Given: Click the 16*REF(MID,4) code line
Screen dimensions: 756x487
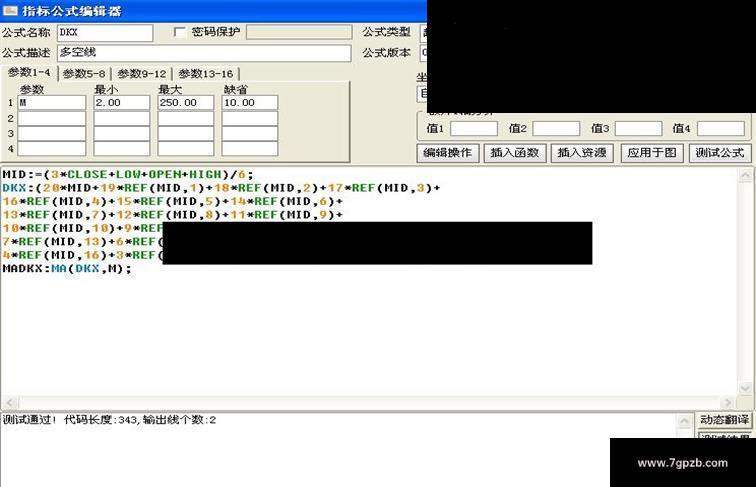Looking at the screenshot, I should point(173,202).
